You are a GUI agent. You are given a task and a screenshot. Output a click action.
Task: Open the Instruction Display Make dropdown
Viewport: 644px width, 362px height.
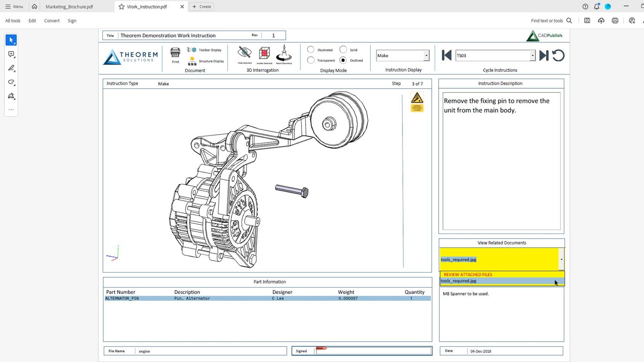coord(426,55)
